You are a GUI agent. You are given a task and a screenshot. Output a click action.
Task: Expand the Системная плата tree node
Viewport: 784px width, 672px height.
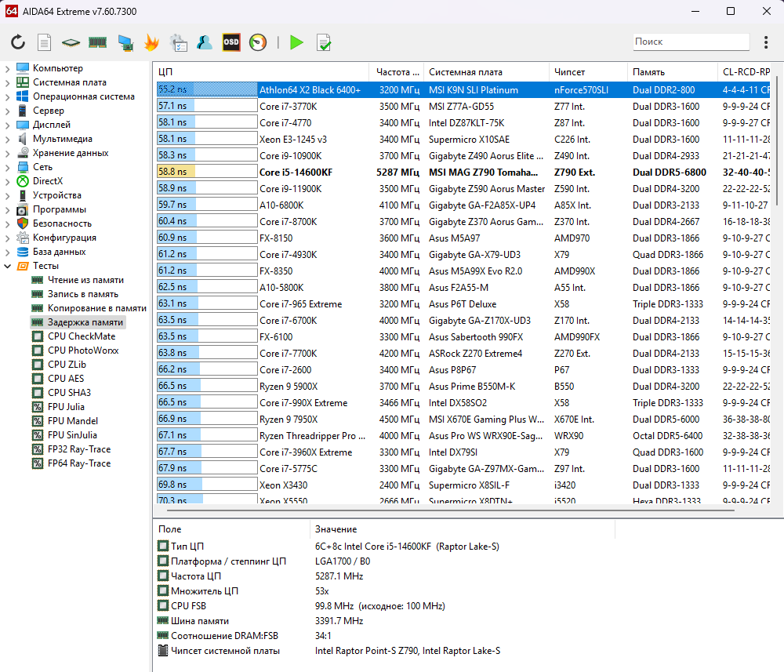point(7,82)
